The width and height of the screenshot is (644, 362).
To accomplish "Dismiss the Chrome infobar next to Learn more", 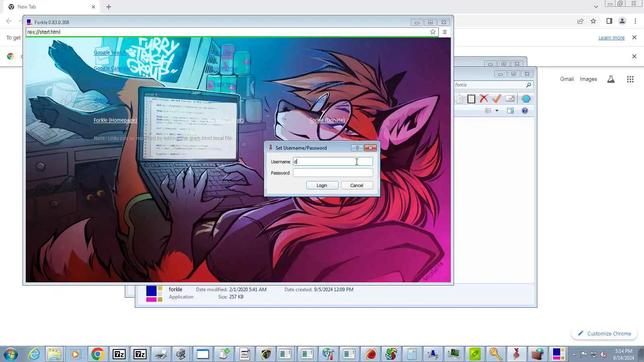I will pos(634,37).
